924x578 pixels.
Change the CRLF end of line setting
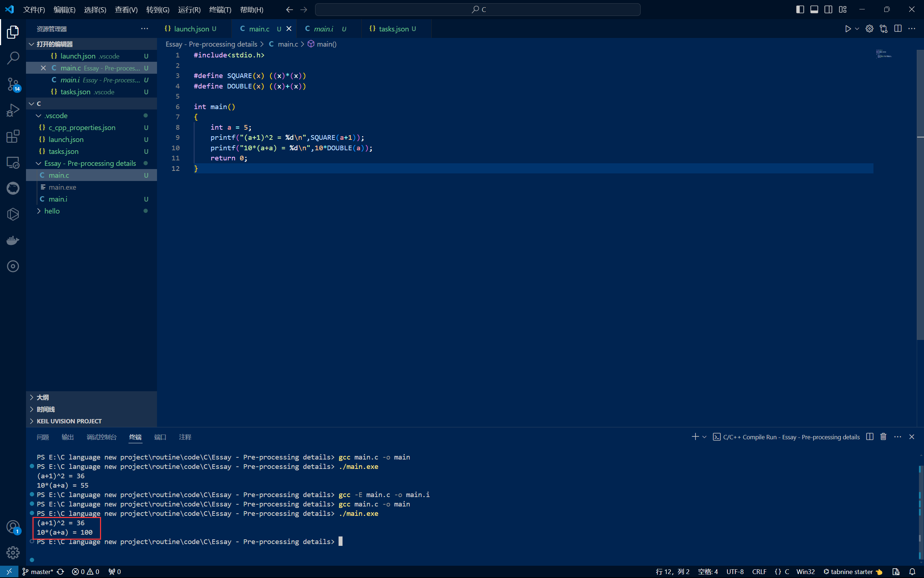click(x=759, y=571)
